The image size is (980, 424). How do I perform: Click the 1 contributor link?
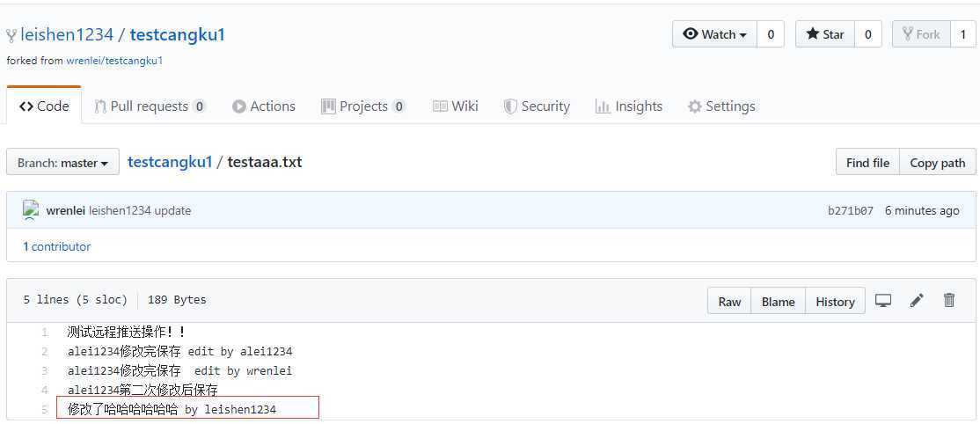point(57,246)
